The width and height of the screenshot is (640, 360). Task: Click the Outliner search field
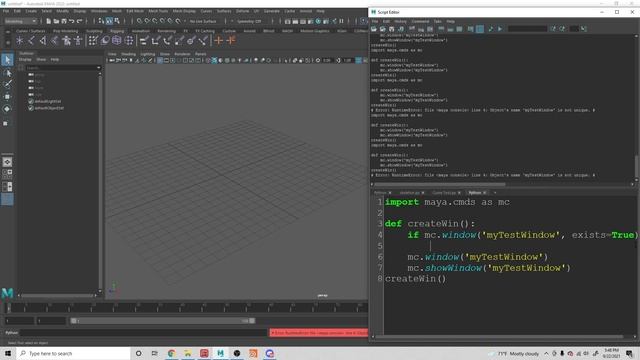click(x=61, y=68)
